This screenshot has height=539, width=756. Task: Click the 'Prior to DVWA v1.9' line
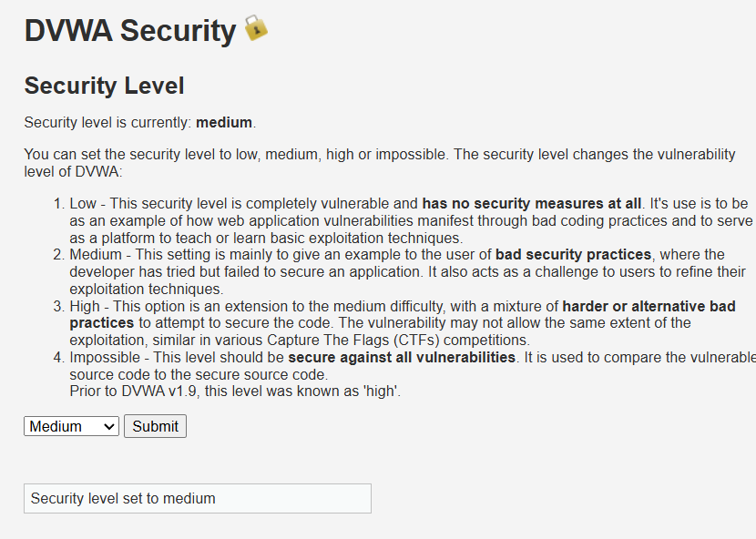[x=234, y=392]
